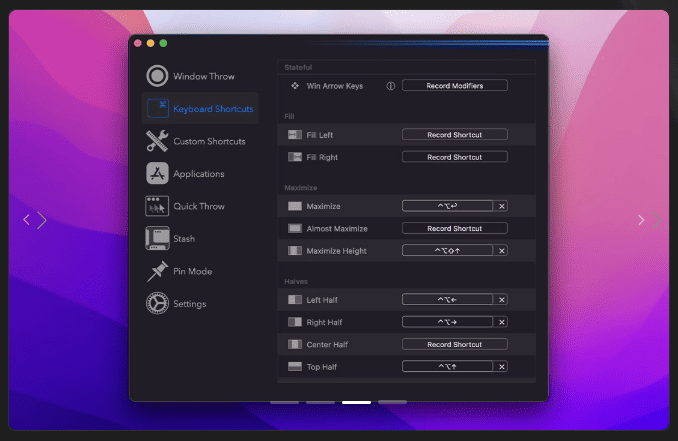Click the Maximize layout icon
Screen dimensions: 678x441
click(x=295, y=206)
